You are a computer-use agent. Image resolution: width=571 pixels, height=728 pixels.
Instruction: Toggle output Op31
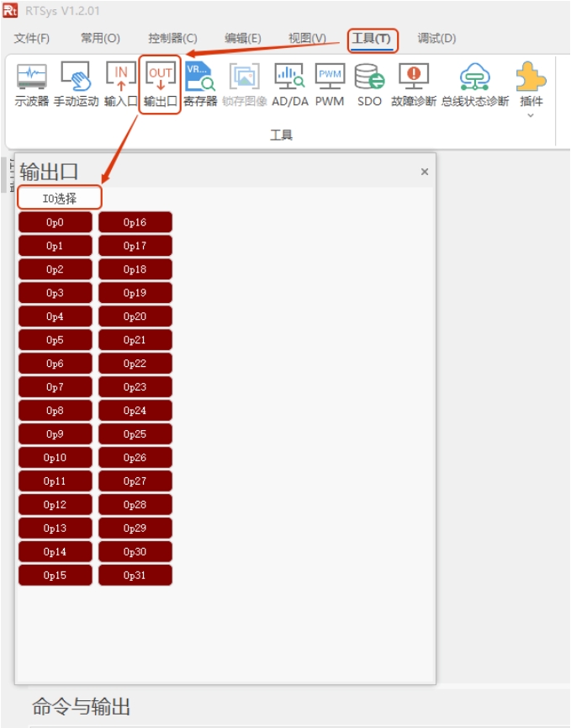[135, 576]
